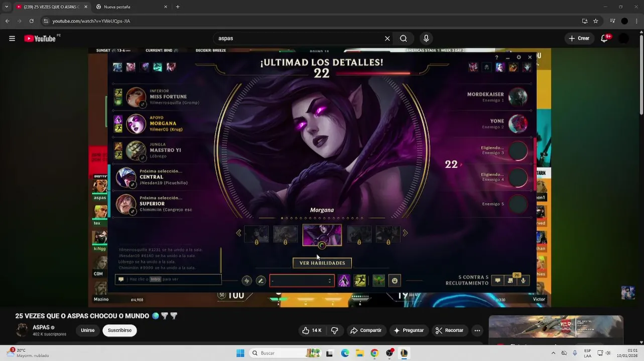
Task: Click the YouTube search magnifier button
Action: pos(404,39)
